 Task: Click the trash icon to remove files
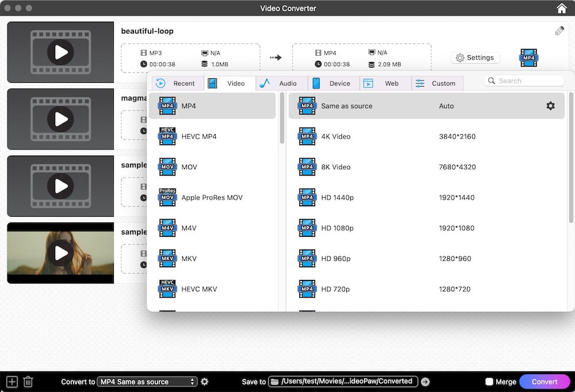(28, 381)
